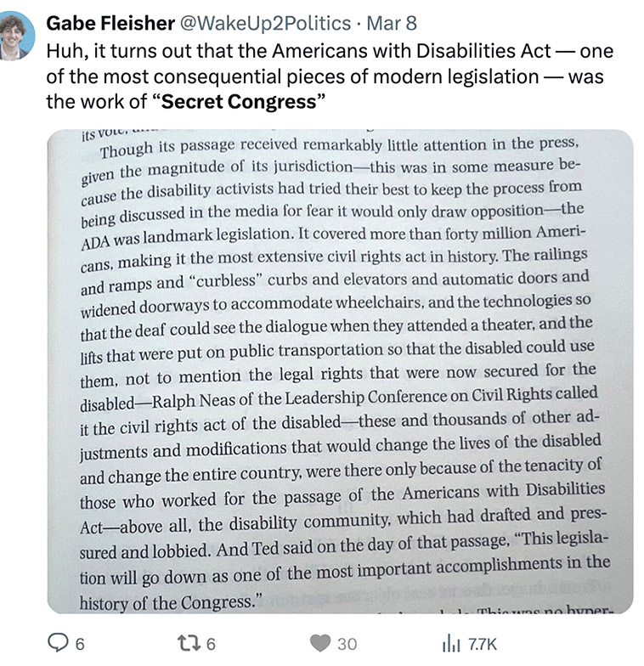Click the reply count 6

80,644
